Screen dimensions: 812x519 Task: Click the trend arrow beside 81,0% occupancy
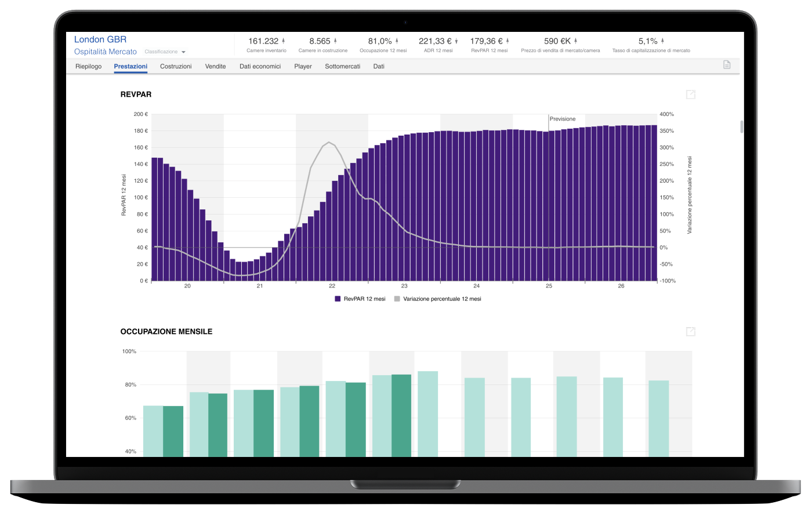(397, 41)
